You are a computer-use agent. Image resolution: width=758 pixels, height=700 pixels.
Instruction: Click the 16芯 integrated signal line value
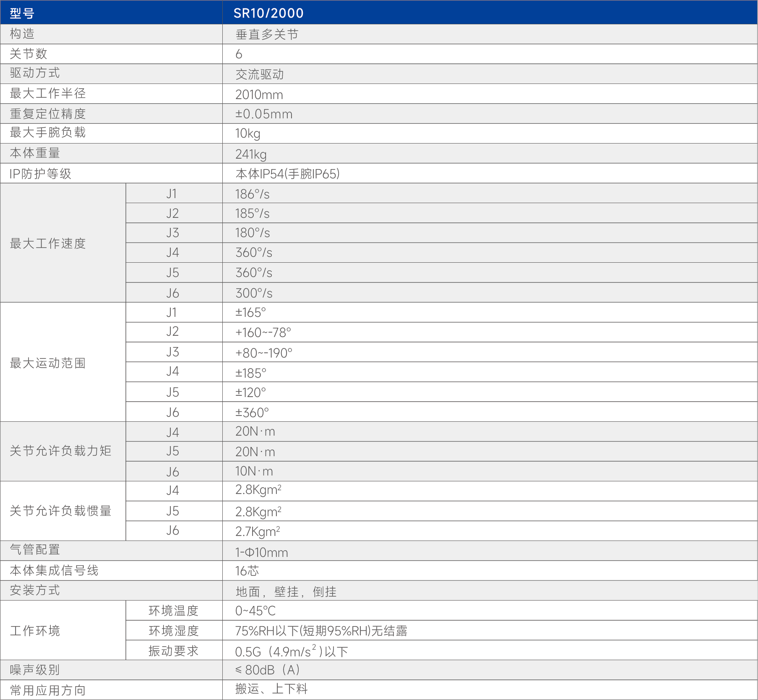point(247,571)
